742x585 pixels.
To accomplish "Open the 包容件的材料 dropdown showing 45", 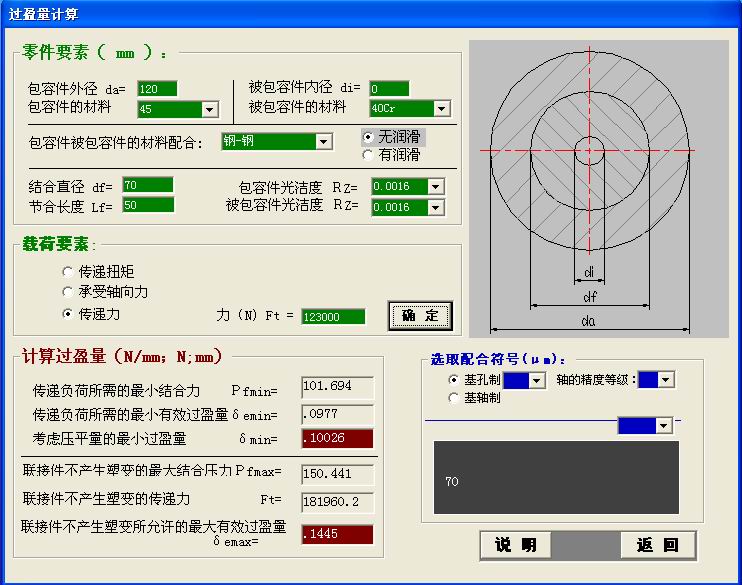I will coord(209,109).
